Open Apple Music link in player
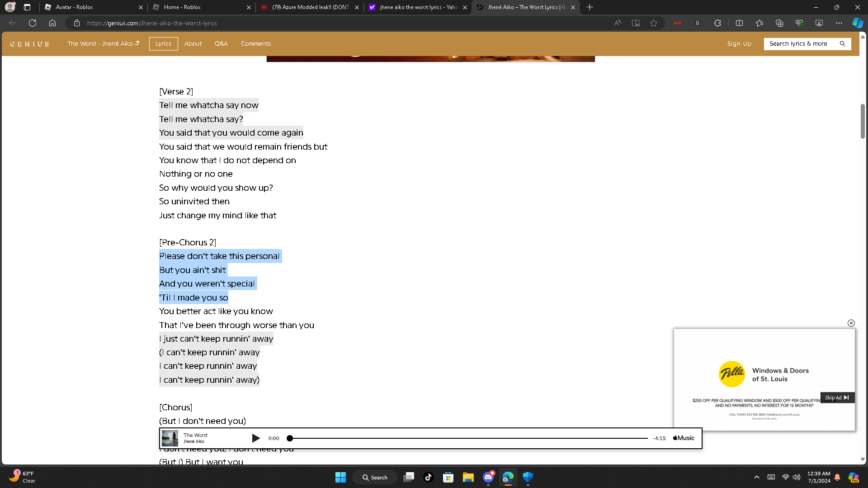868x488 pixels. pos(684,438)
